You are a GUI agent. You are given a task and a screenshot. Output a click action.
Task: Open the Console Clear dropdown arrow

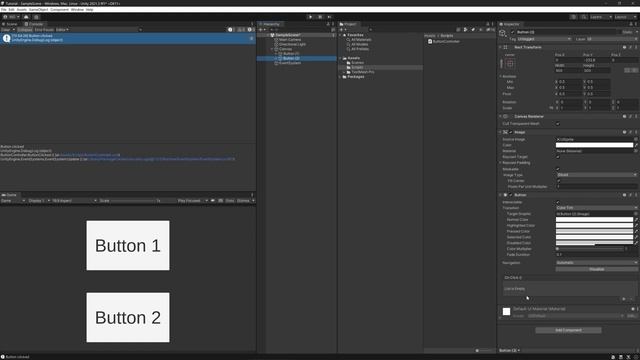[14, 29]
